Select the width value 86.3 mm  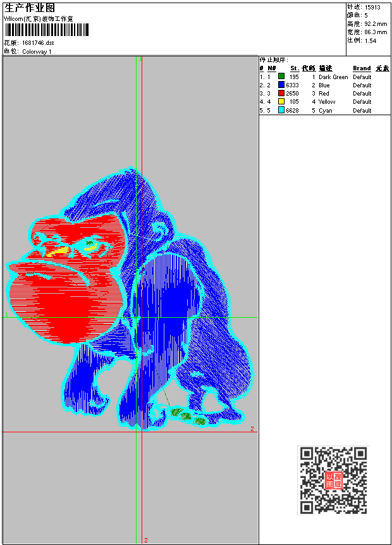pyautogui.click(x=376, y=32)
